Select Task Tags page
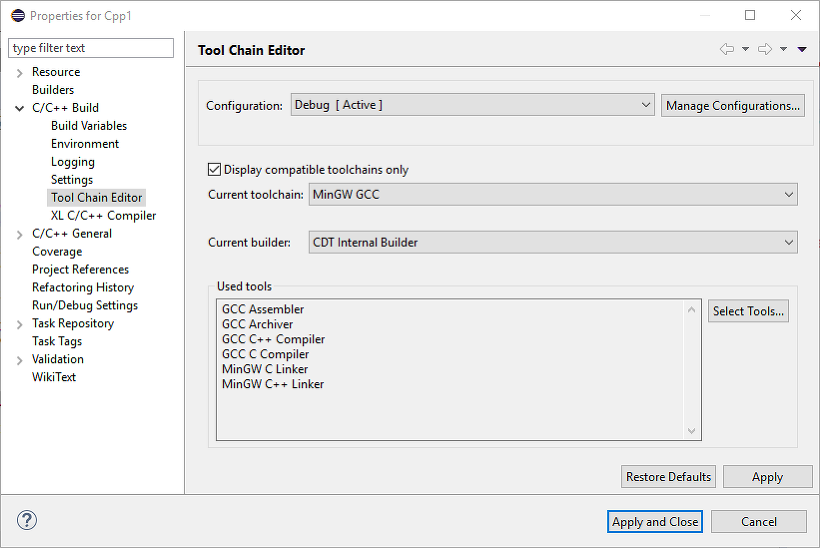 (57, 341)
